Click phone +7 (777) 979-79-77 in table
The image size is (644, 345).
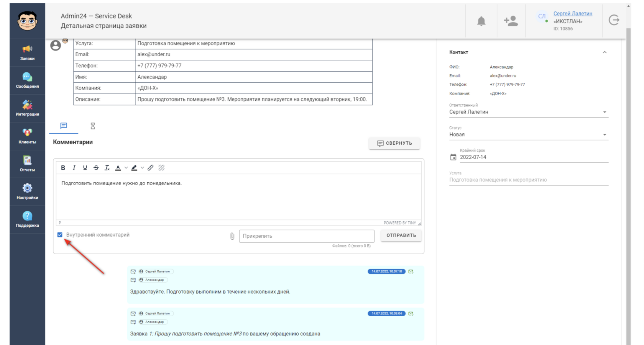point(159,65)
